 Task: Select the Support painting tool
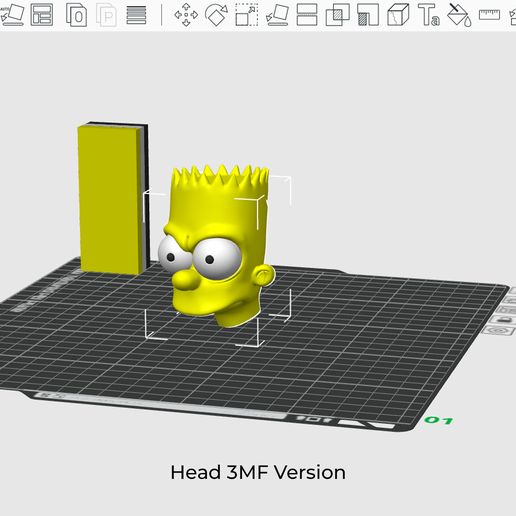[368, 15]
